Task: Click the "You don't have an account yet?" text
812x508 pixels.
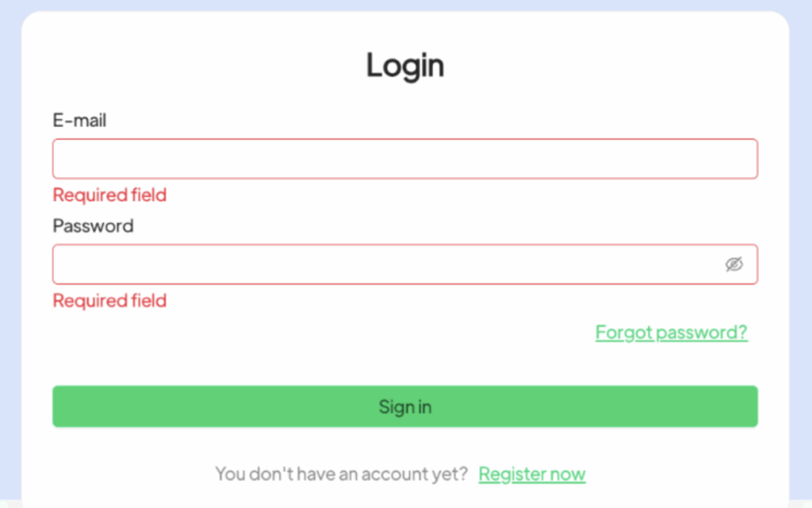Action: [341, 475]
